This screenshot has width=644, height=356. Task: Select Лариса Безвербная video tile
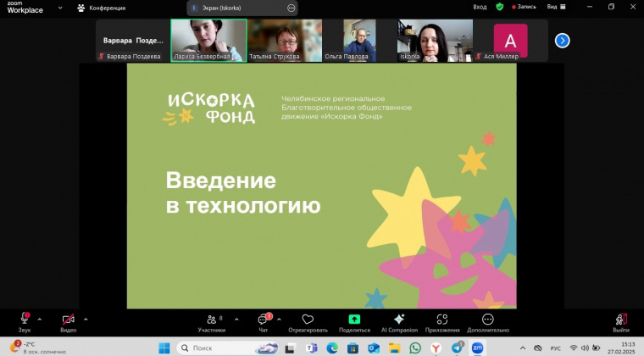click(x=208, y=41)
